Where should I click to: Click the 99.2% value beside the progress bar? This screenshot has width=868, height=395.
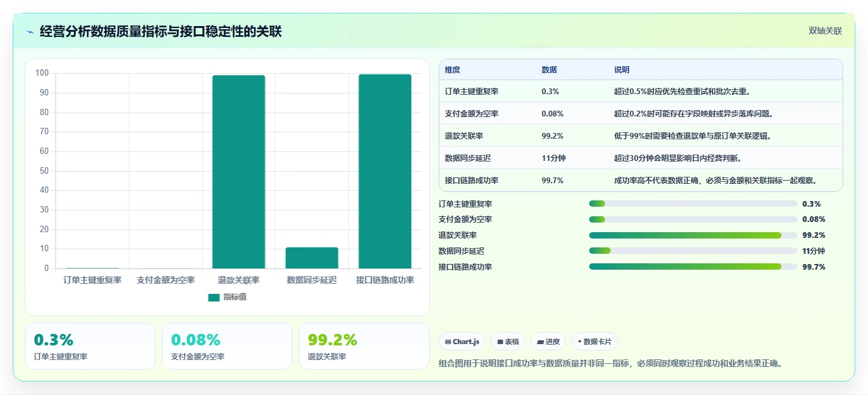tap(814, 235)
